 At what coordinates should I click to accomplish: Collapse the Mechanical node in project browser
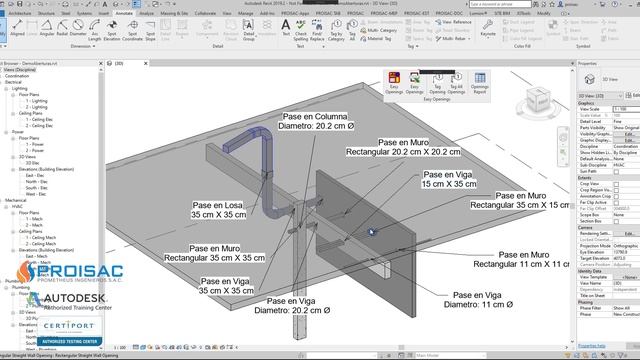coord(2,200)
